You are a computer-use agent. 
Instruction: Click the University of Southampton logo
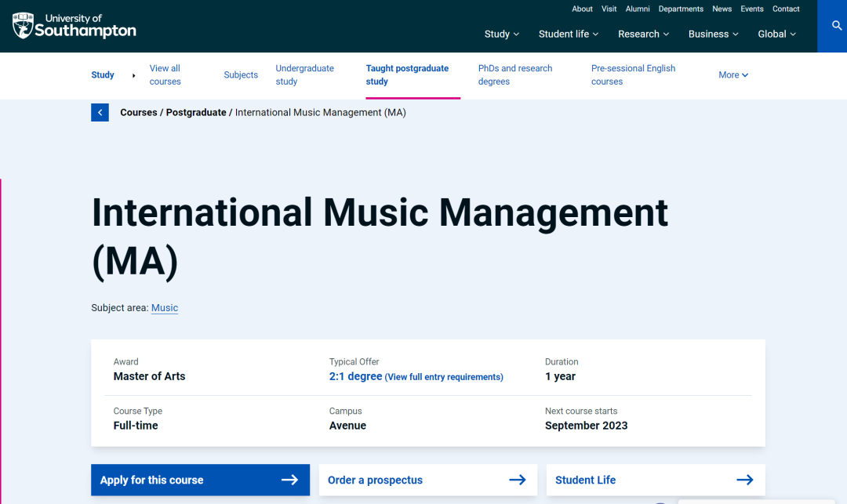(74, 26)
